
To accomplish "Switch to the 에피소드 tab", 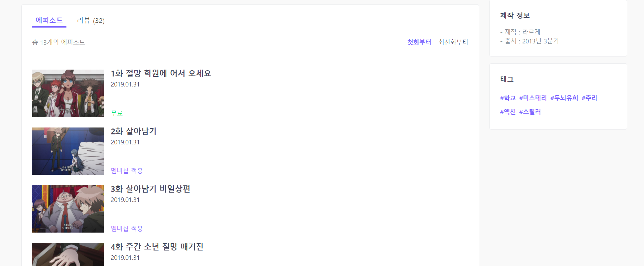I will [x=49, y=20].
